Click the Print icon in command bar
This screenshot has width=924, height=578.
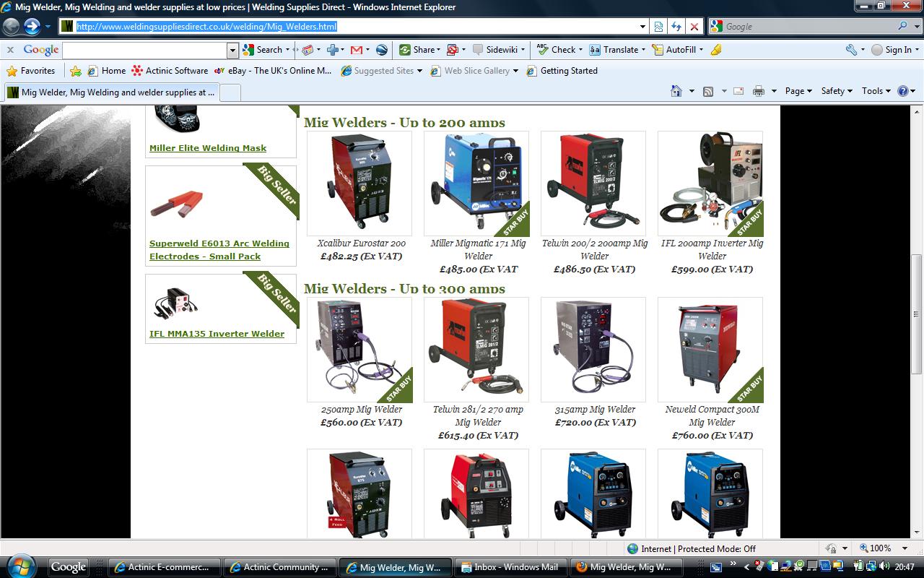pos(758,91)
